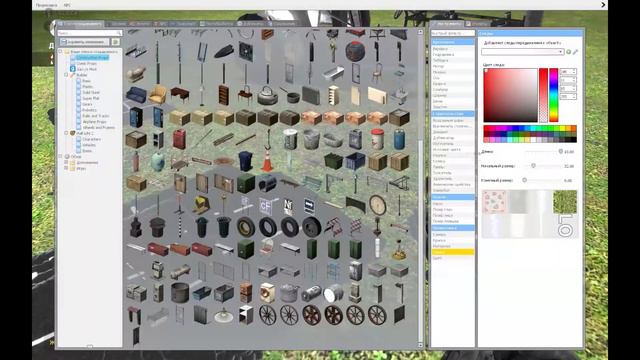Spawn the green dumpster prop
Screen dimensions: 640x360
click(x=333, y=162)
